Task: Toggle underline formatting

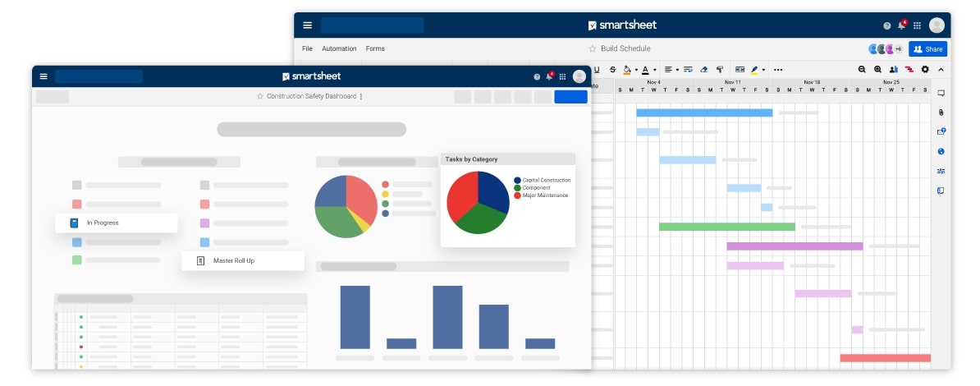Action: click(596, 70)
